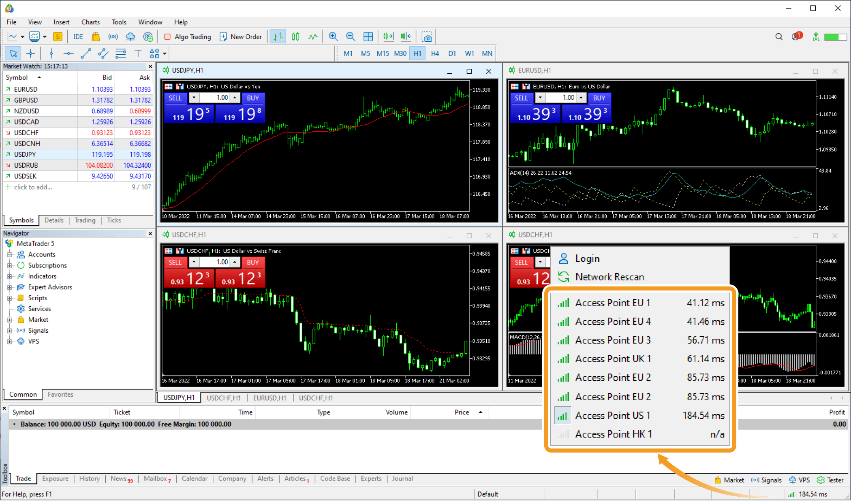Zoom in on the chart
Screen dimensions: 851x504
point(333,37)
